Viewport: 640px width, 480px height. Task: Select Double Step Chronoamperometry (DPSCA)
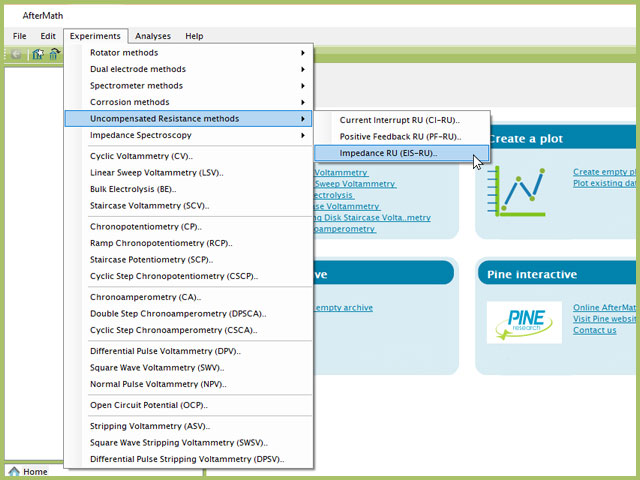pos(189,314)
